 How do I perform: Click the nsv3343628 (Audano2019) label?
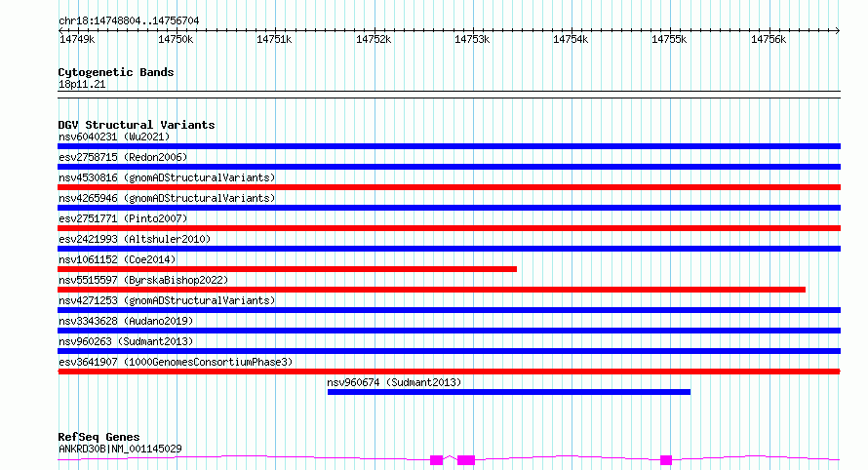pyautogui.click(x=126, y=321)
